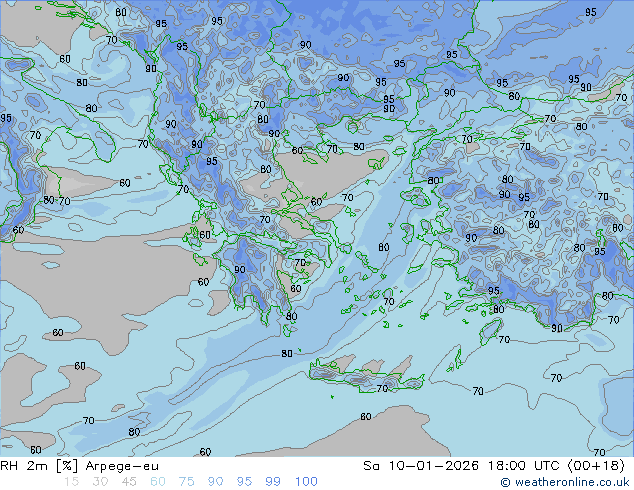Viewport: 634px width, 490px height.
Task: Click the light-blue 60 in the legend scale
Action: (x=158, y=482)
